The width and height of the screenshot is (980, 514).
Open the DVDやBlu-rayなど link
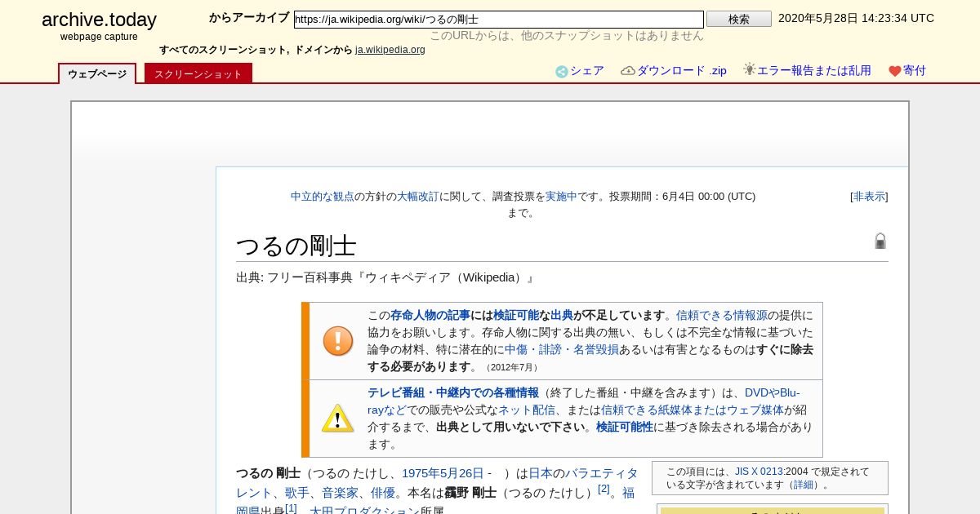click(x=584, y=401)
